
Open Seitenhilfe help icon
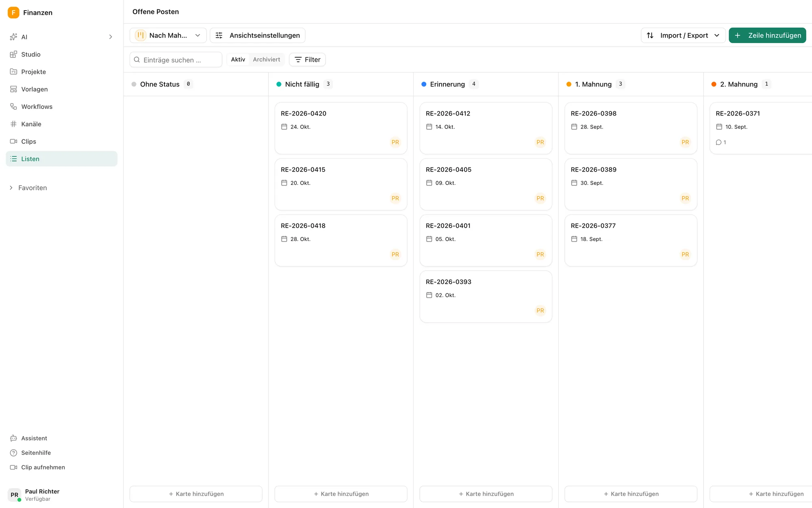pos(13,453)
